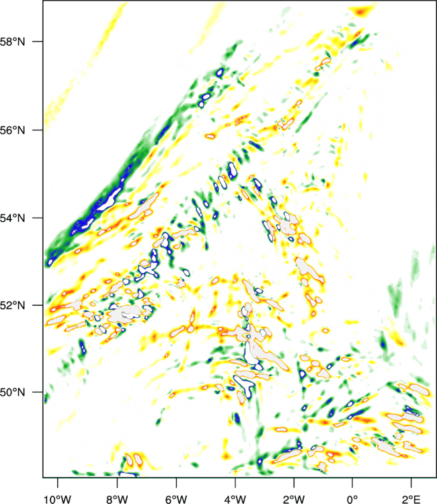Image resolution: width=437 pixels, height=504 pixels.
Task: Click the 6°W longitude label
Action: (x=176, y=499)
